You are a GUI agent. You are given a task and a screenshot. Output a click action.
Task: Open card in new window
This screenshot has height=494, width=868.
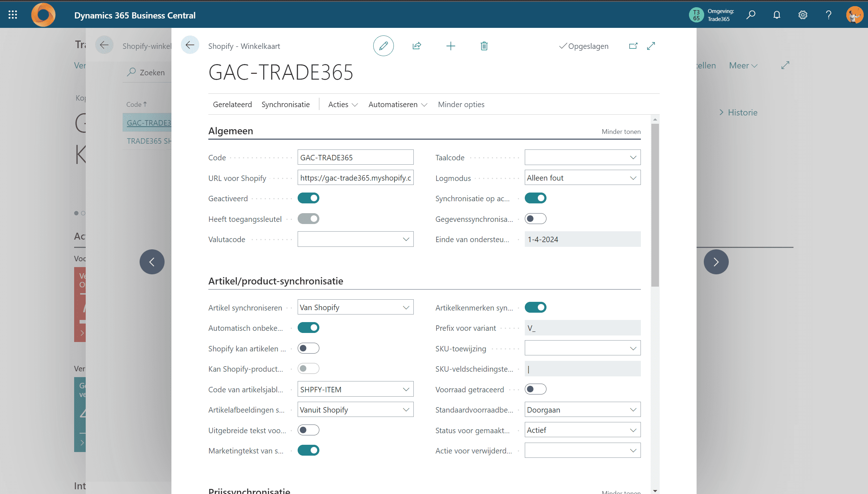click(633, 46)
